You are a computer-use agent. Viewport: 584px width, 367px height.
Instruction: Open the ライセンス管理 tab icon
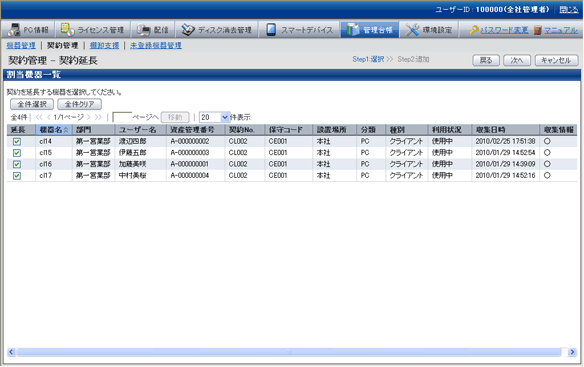pos(67,29)
